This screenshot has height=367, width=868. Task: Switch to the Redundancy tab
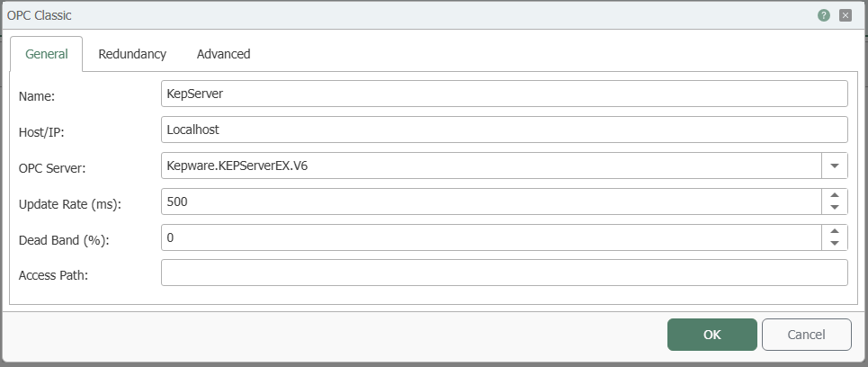tap(132, 54)
